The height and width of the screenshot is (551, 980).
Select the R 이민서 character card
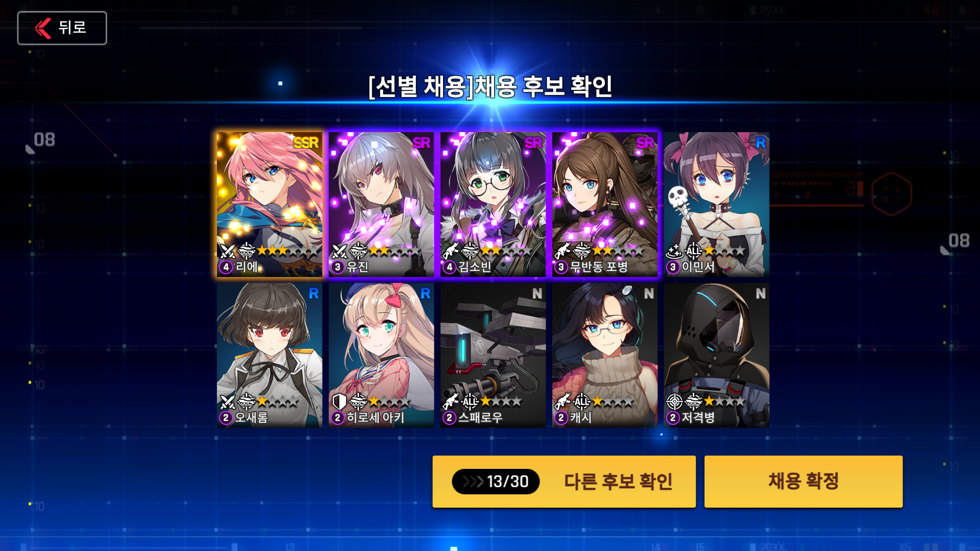coord(717,205)
